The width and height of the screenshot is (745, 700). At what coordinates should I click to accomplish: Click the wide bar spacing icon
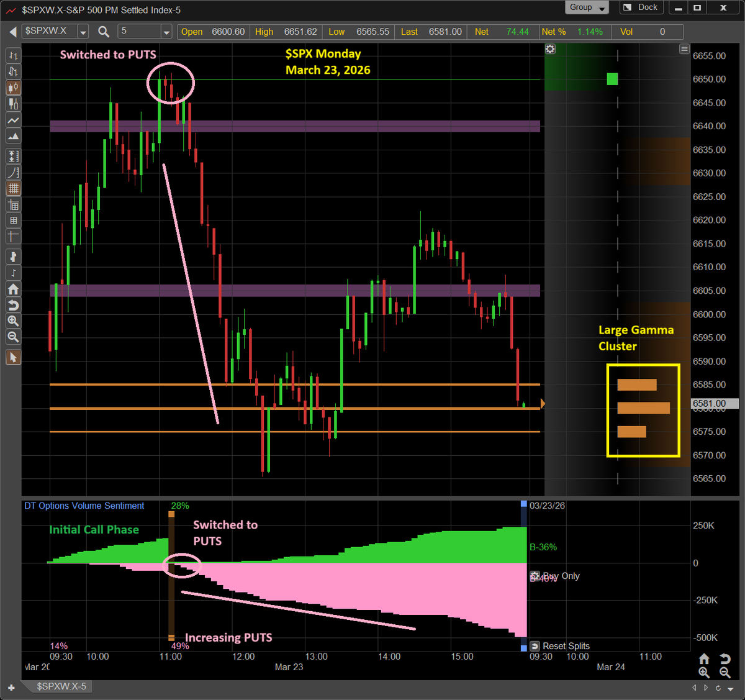point(13,257)
